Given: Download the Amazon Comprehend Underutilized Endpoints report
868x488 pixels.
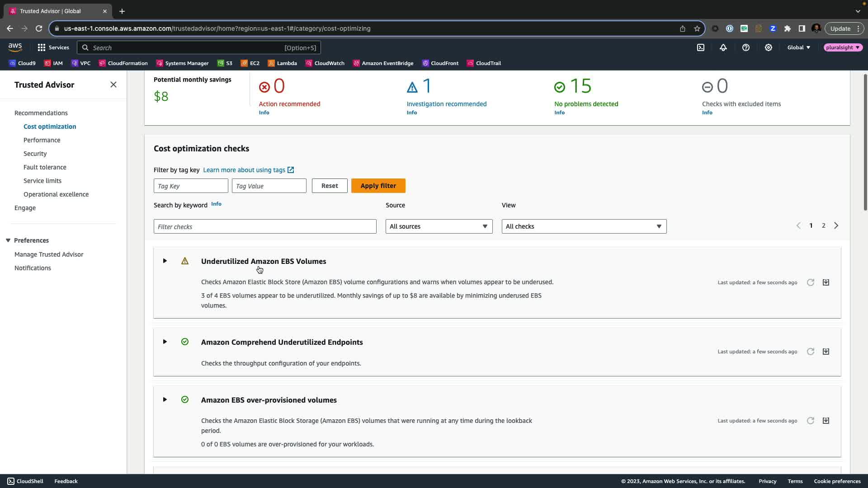Looking at the screenshot, I should click(x=826, y=352).
